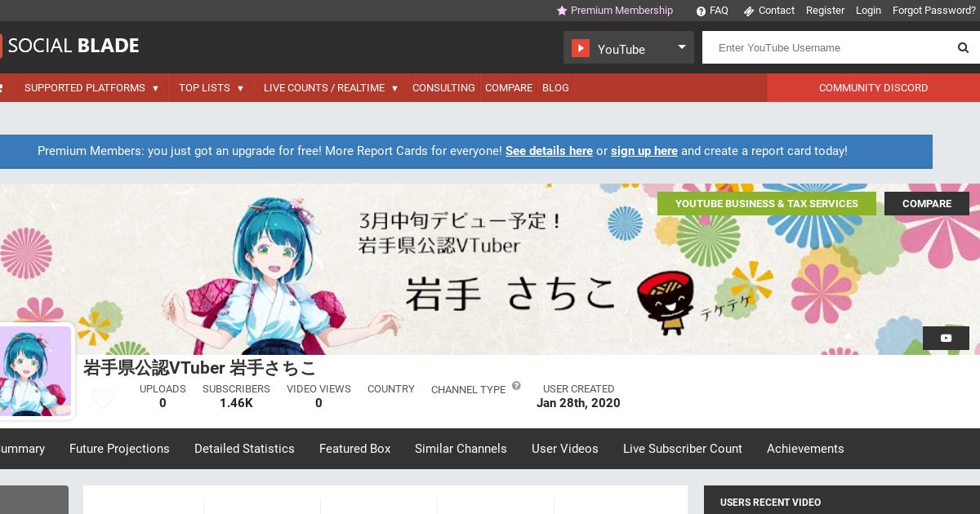980x514 pixels.
Task: Open the FAQ link
Action: click(x=719, y=11)
